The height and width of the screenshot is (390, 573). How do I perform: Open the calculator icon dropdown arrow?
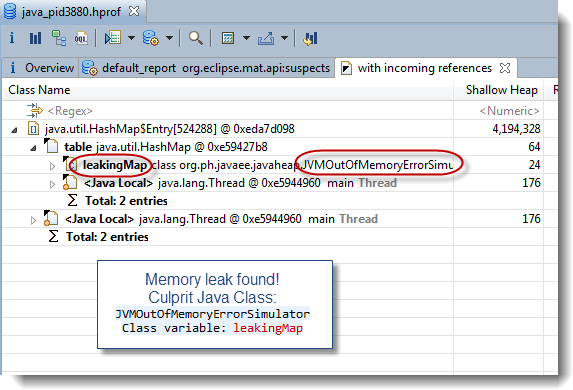247,38
